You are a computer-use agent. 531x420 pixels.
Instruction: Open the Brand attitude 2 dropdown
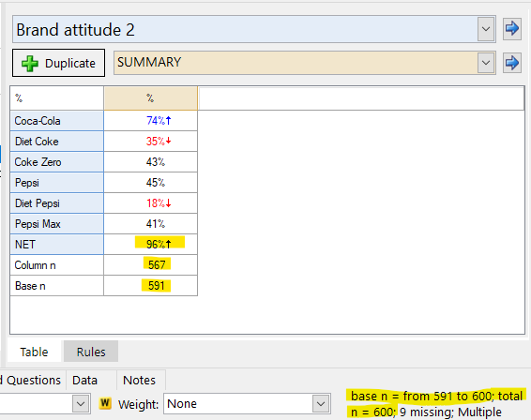pyautogui.click(x=486, y=29)
